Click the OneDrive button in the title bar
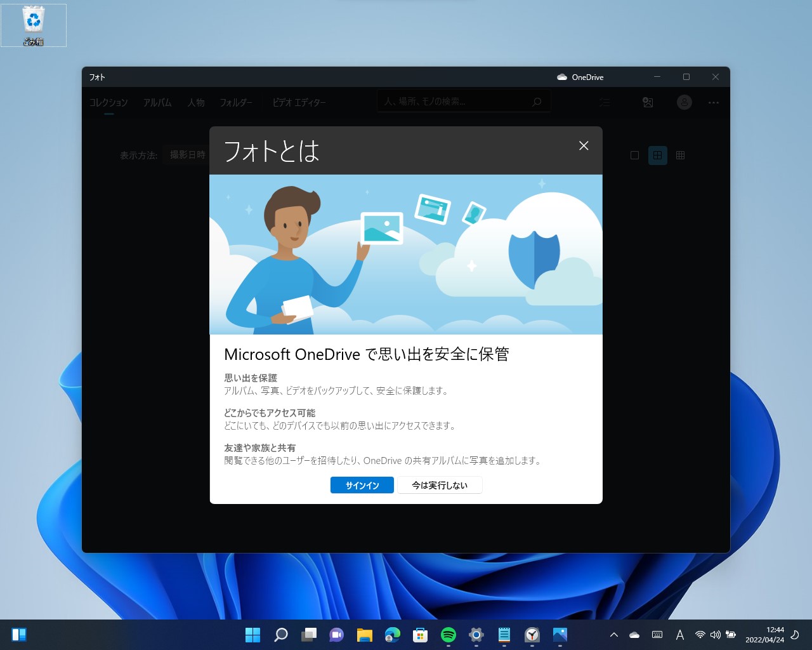812x650 pixels. point(580,77)
